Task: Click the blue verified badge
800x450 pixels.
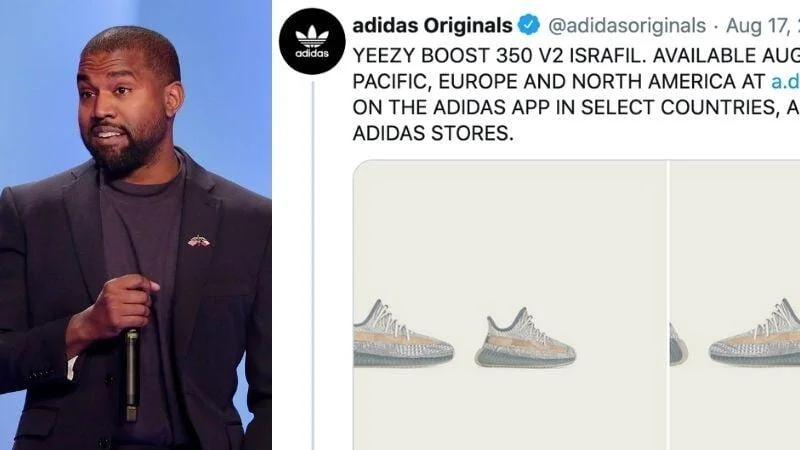Action: [x=529, y=25]
